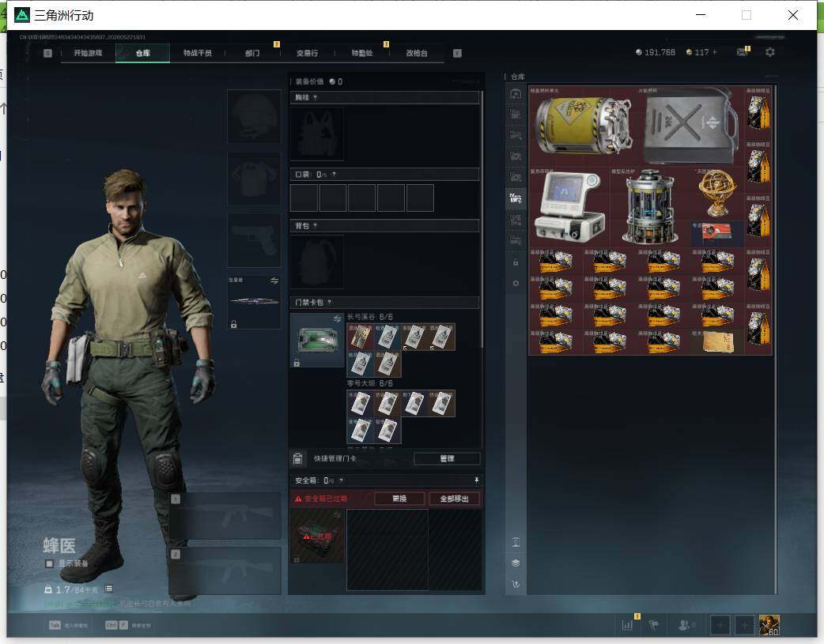Click the left arrow icon before 开始游戏
The image size is (824, 644).
coord(47,53)
